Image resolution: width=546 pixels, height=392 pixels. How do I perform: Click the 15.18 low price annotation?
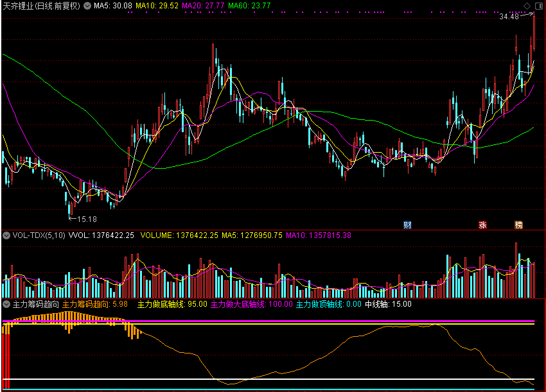[87, 219]
